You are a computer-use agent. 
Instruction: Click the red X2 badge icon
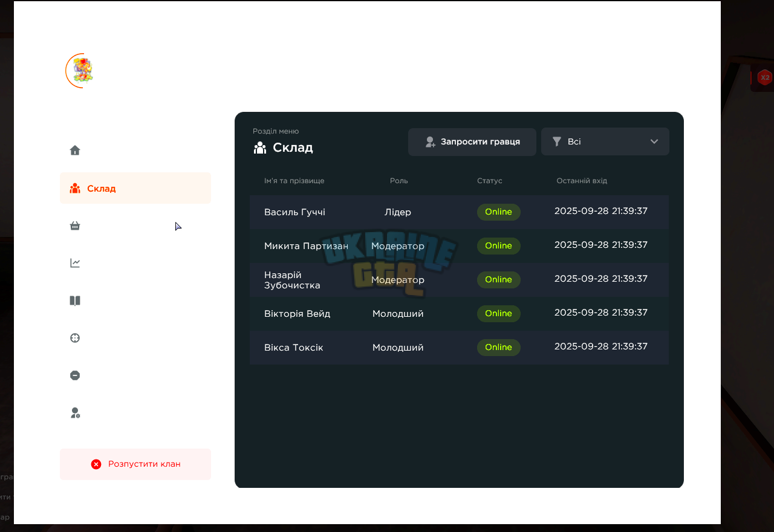(x=765, y=77)
